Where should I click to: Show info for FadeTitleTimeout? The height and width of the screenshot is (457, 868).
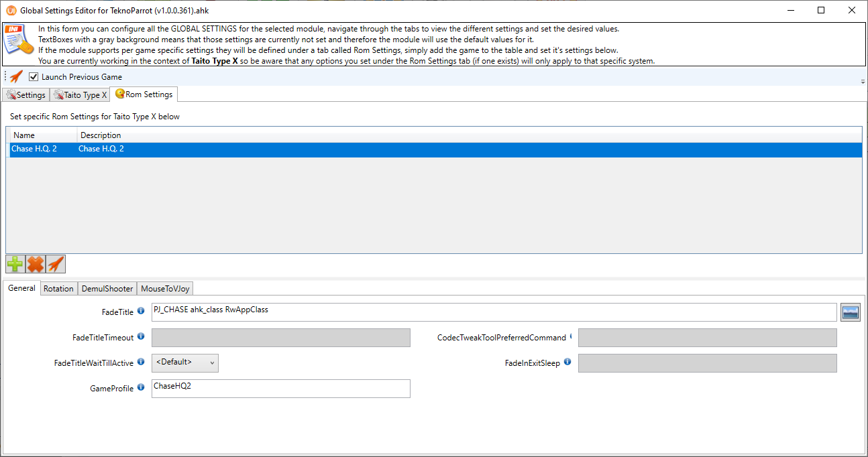(141, 336)
